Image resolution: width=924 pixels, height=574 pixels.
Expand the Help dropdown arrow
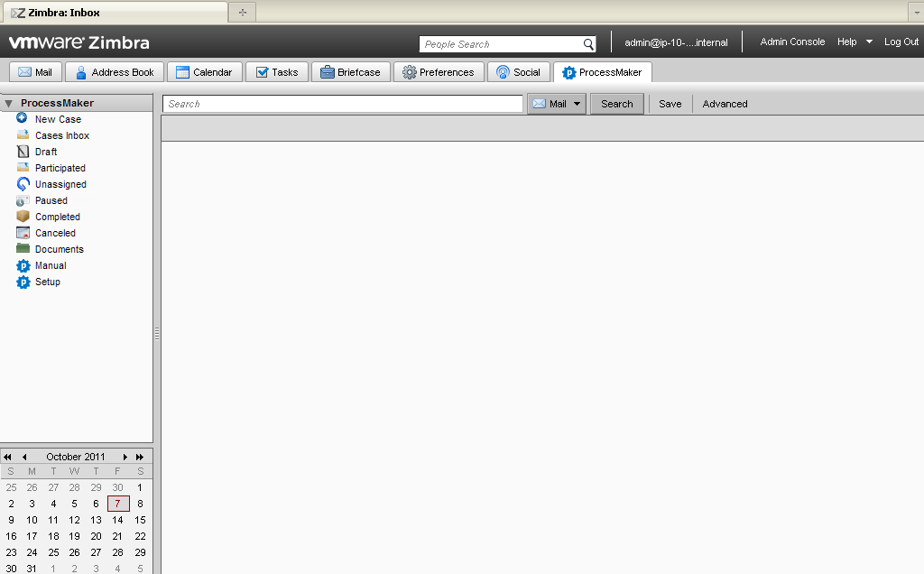869,42
